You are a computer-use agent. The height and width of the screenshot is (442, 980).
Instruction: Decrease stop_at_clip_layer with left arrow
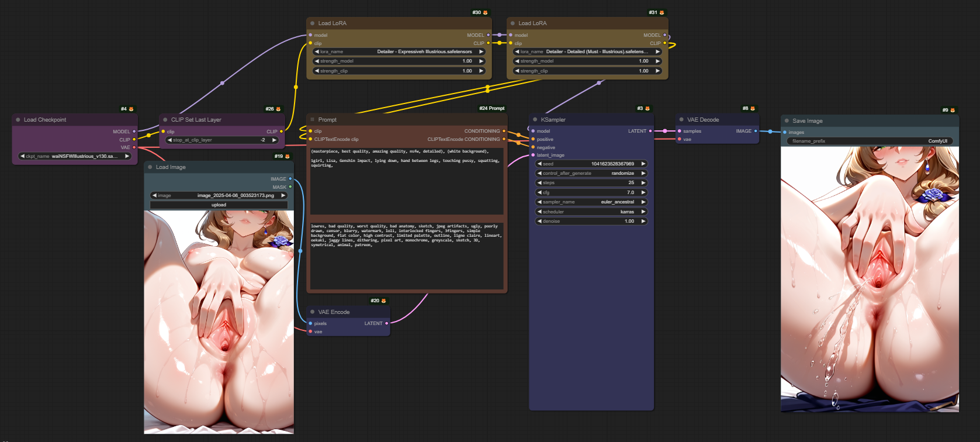click(170, 140)
